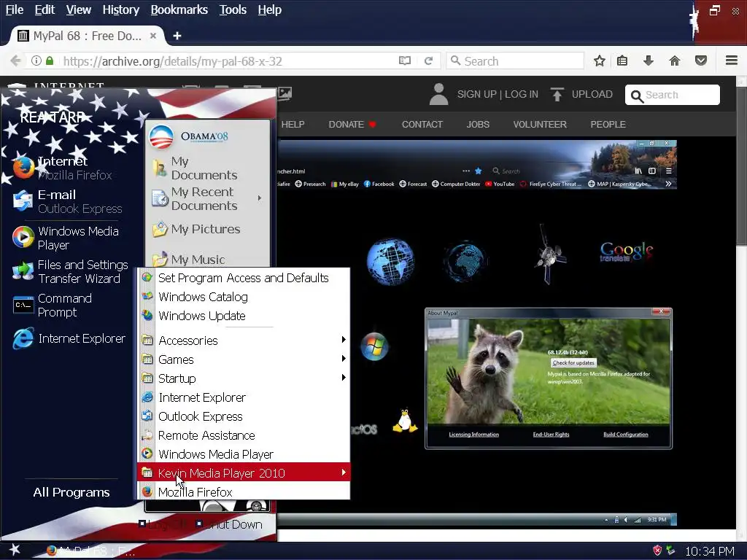Save page to Pocket icon
The image size is (747, 560).
(x=701, y=61)
